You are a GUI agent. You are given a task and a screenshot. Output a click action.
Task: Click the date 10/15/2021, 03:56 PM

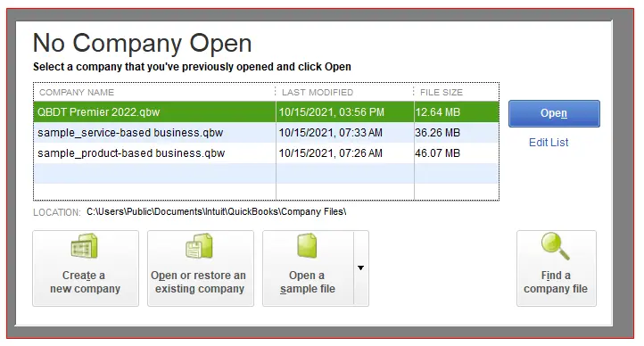332,112
